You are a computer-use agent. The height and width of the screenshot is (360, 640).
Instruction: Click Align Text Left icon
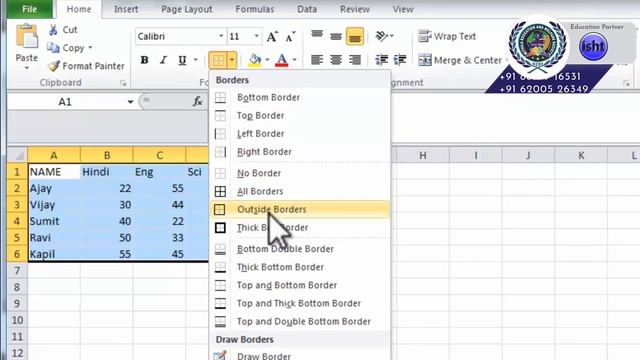click(317, 60)
